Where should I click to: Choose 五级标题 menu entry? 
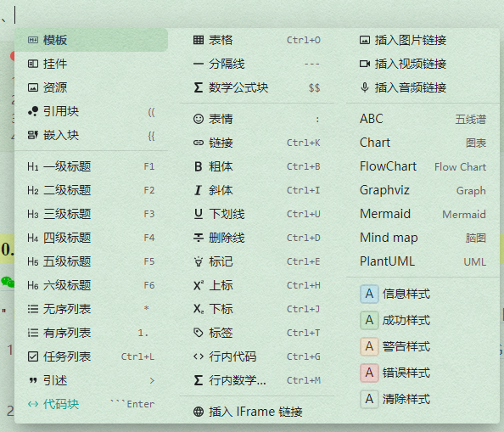coord(92,262)
